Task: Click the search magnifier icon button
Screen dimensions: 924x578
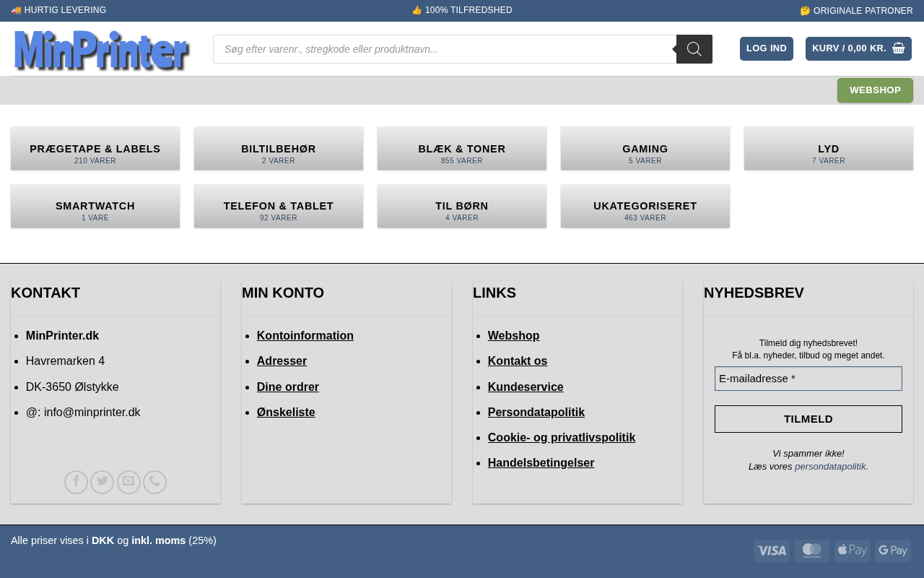Action: click(694, 49)
